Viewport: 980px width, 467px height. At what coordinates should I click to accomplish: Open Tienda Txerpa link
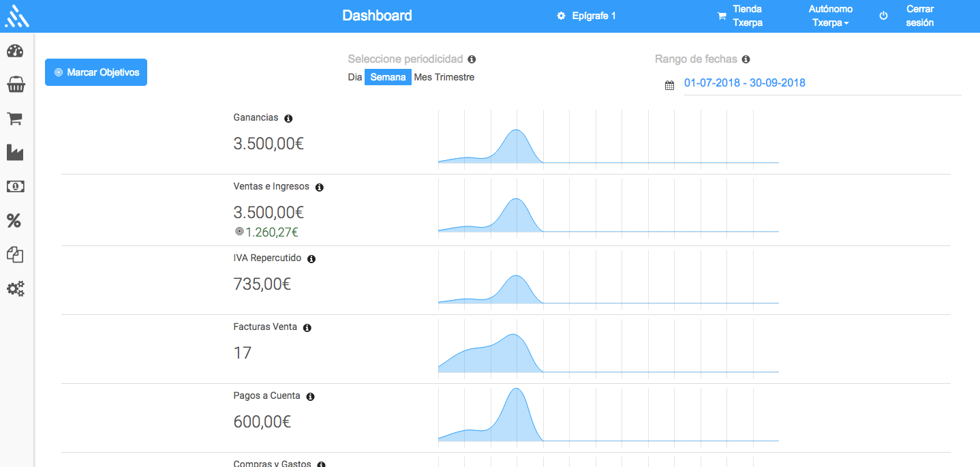741,16
